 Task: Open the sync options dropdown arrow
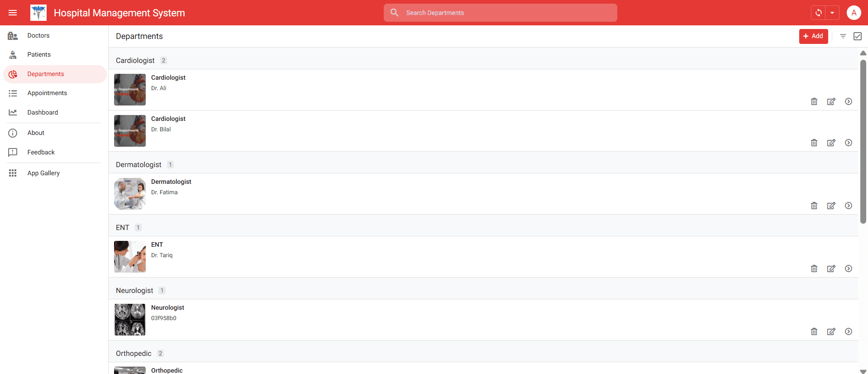point(832,13)
